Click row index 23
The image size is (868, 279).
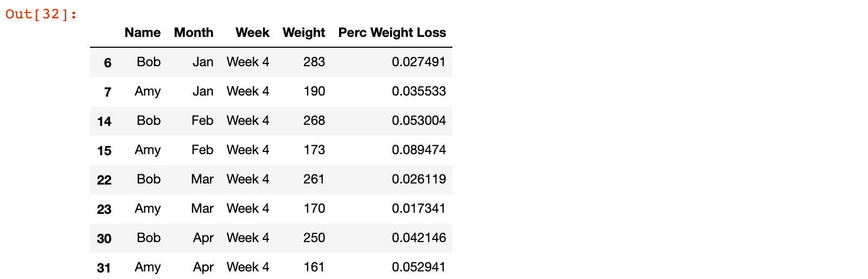104,209
